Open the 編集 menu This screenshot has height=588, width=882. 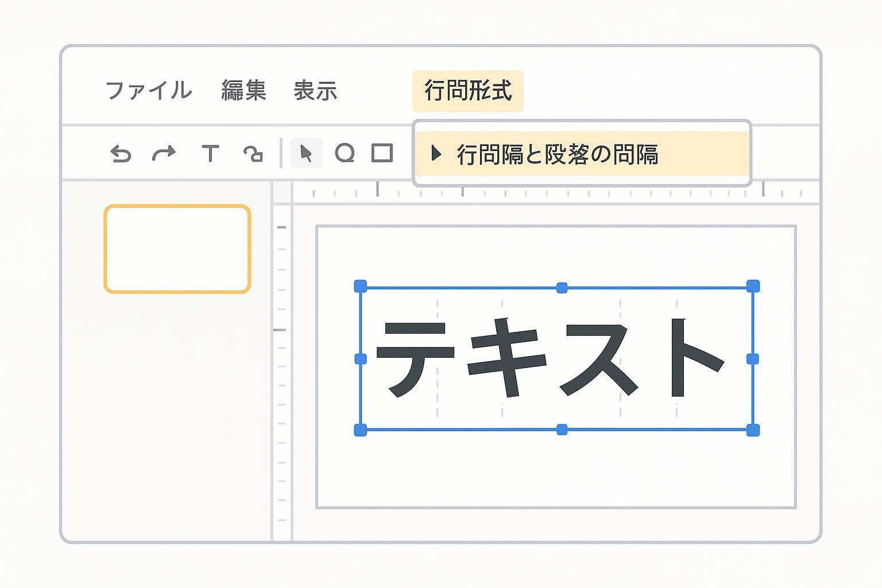tap(243, 91)
